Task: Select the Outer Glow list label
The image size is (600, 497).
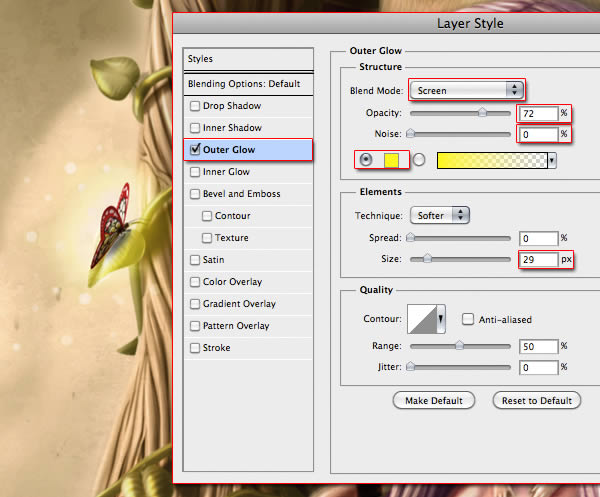Action: (229, 150)
